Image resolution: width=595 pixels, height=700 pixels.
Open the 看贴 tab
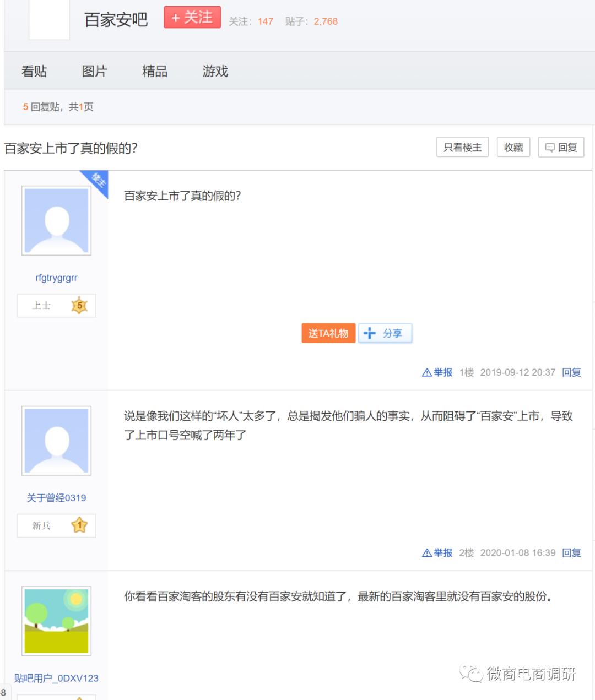[34, 71]
